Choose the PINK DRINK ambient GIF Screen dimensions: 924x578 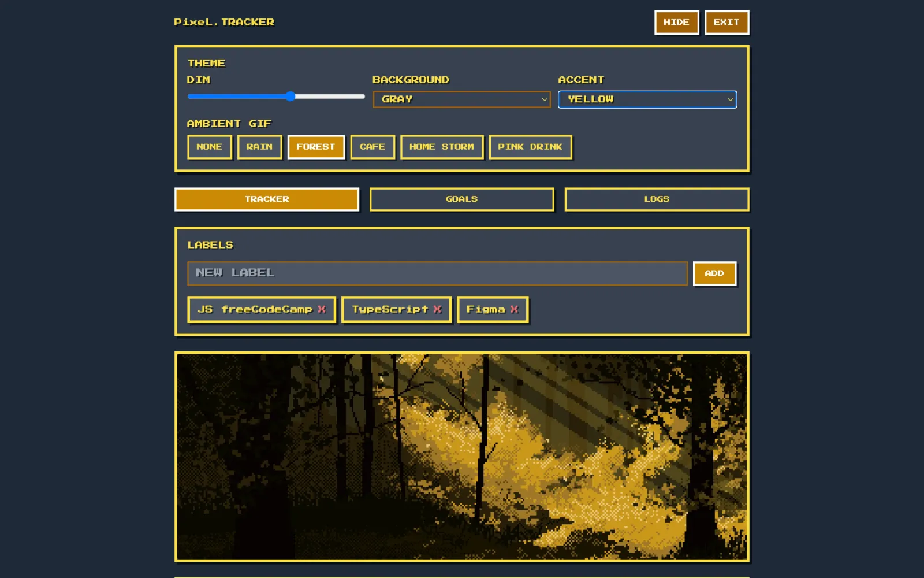pyautogui.click(x=530, y=147)
